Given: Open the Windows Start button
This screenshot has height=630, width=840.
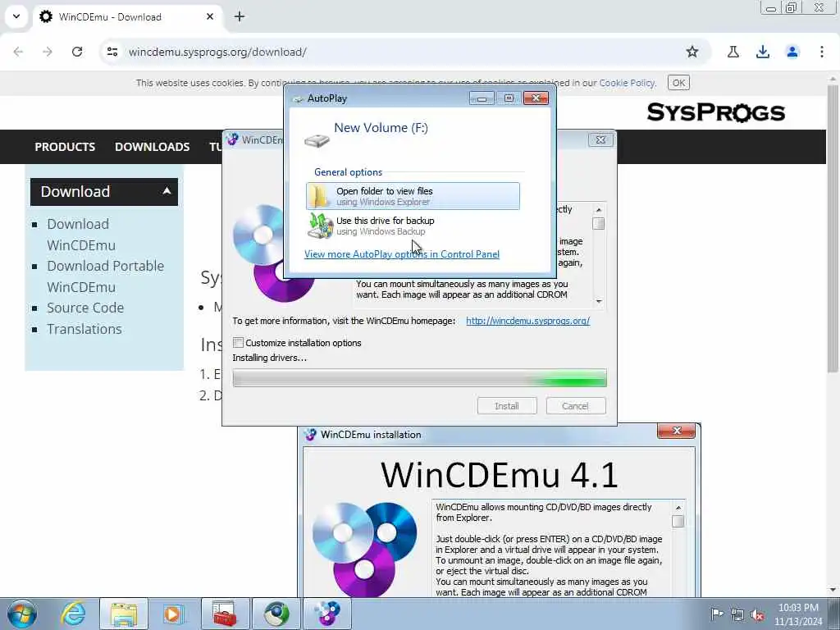Looking at the screenshot, I should [x=22, y=614].
